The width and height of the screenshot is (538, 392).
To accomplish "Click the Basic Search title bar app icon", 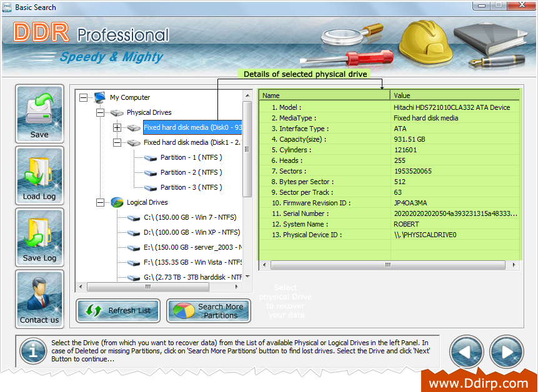I will tap(6, 7).
